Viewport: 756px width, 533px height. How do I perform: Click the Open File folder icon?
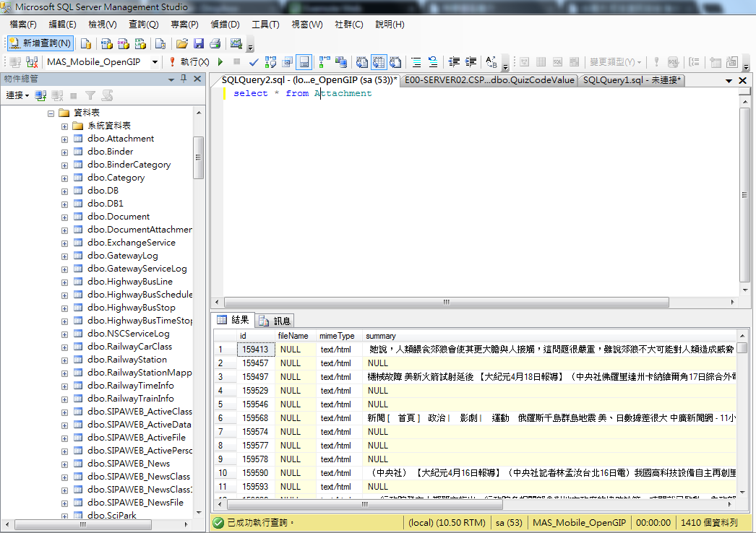[182, 43]
